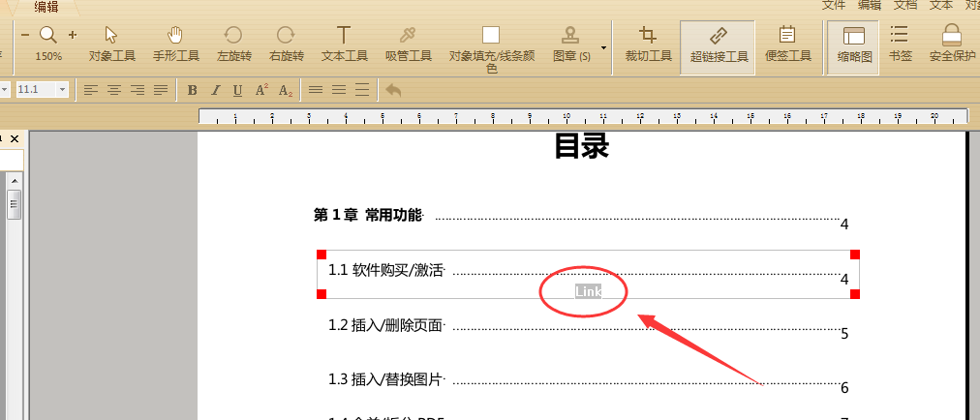The width and height of the screenshot is (980, 420).
Task: Click the side panel scroll-up arrow
Action: pyautogui.click(x=14, y=181)
